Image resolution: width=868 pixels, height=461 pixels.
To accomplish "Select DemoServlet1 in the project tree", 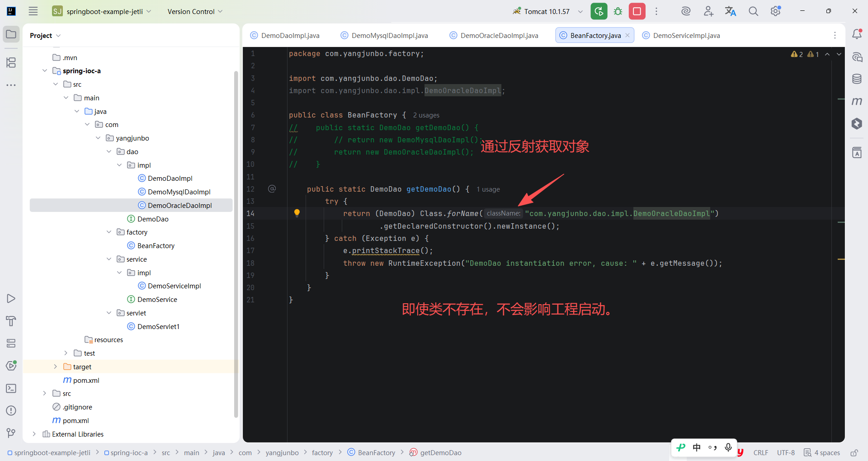I will pos(153,326).
